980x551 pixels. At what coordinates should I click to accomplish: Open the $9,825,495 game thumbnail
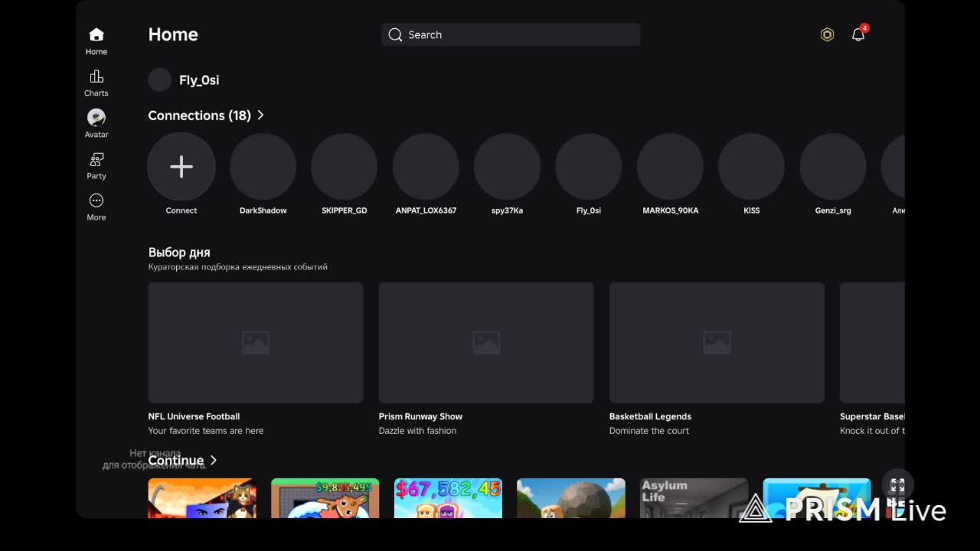click(325, 498)
